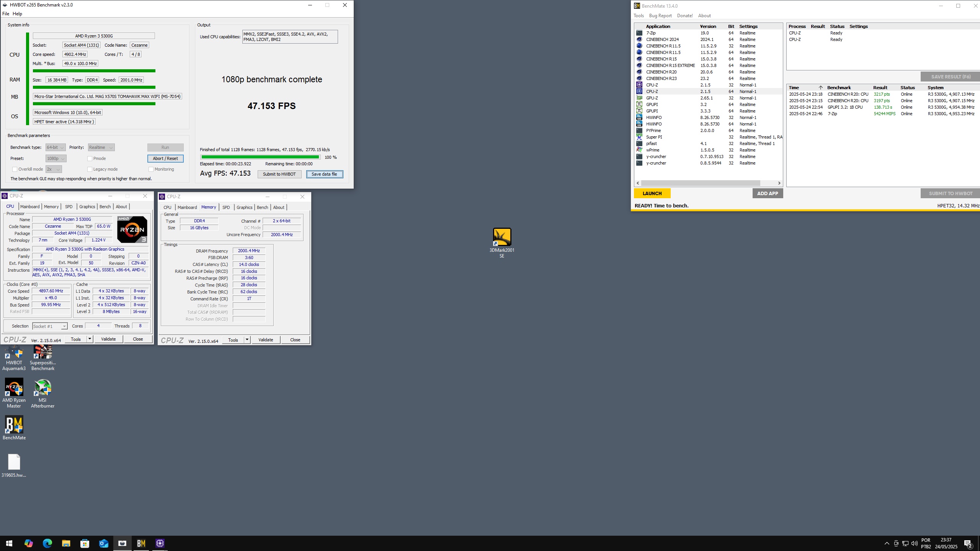Open the notification center icon
This screenshot has height=551, width=980.
click(x=968, y=543)
